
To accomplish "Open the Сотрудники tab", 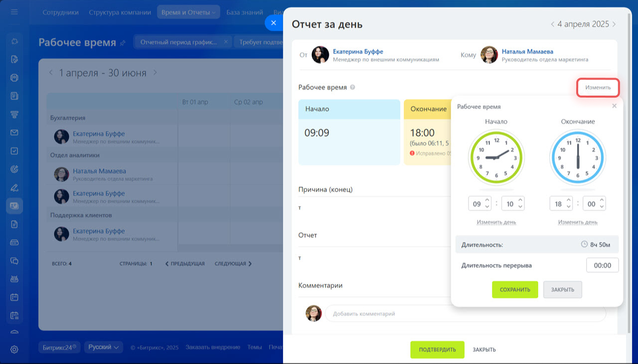I will (60, 12).
